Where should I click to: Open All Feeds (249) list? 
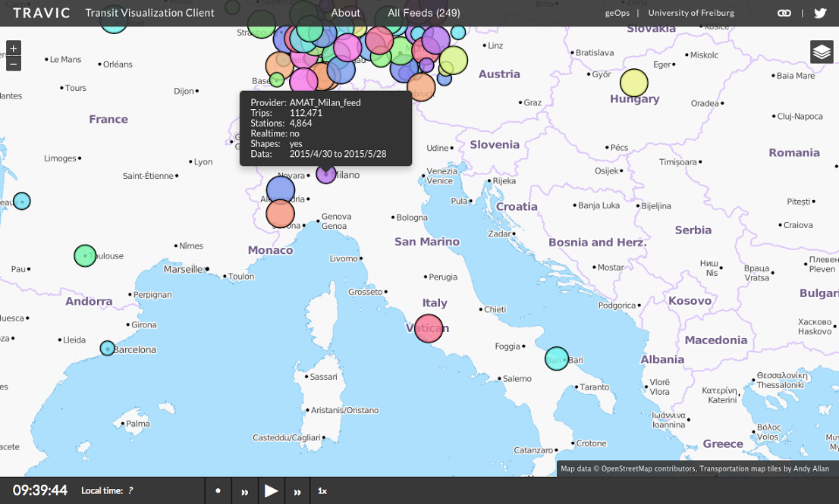click(x=423, y=13)
